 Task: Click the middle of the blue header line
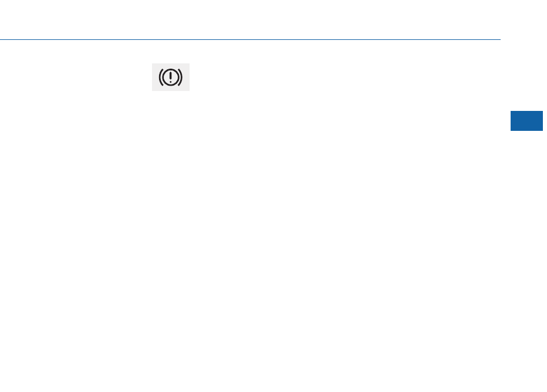250,39
